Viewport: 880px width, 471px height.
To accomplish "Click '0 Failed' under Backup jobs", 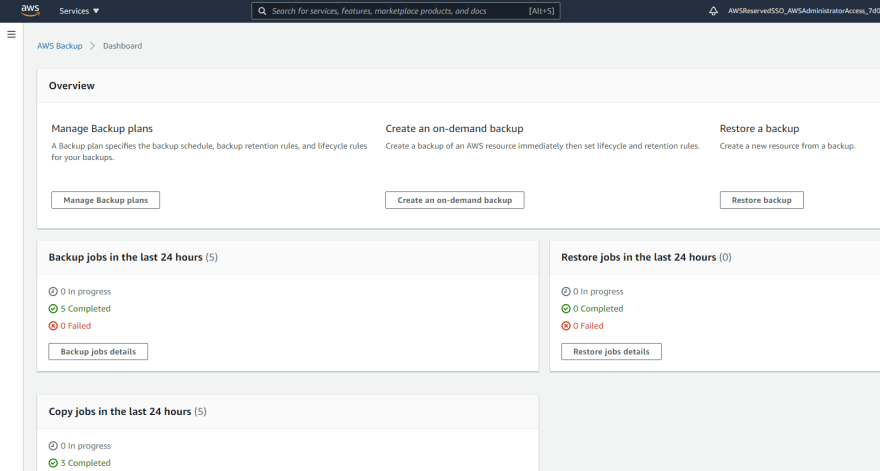I will click(76, 326).
